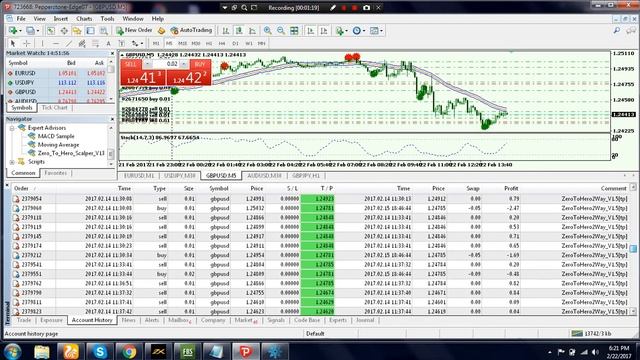Select the text A tool
Screen dimensions: 640x360
(x=108, y=43)
